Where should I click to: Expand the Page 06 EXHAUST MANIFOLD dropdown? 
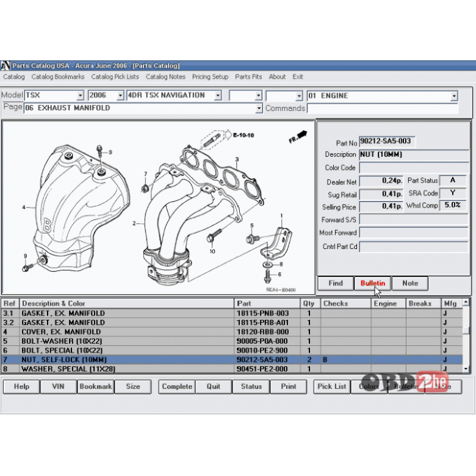[x=259, y=108]
